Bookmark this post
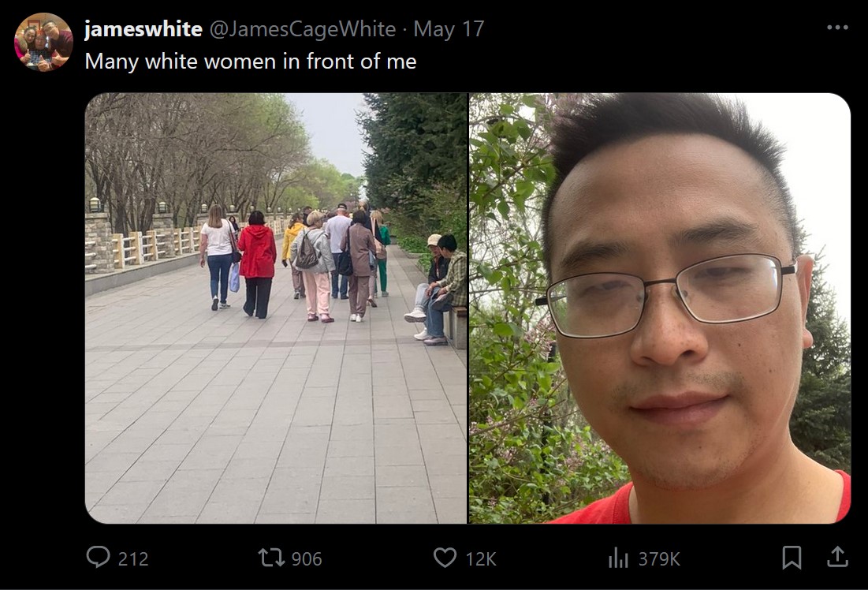Screen dimensions: 868x590 [x=792, y=558]
